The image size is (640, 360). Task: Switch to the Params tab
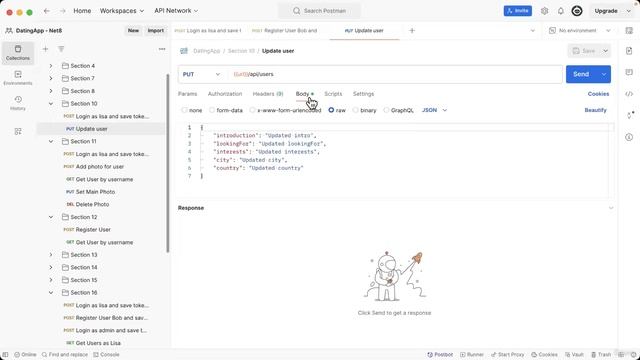tap(187, 94)
